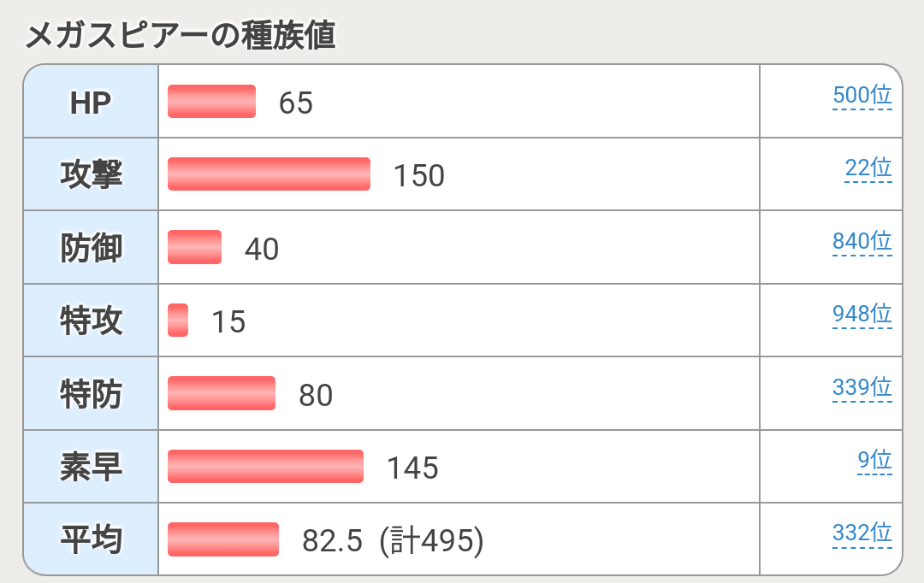924x583 pixels.
Task: Select the 攻撃 row label
Action: (x=92, y=175)
